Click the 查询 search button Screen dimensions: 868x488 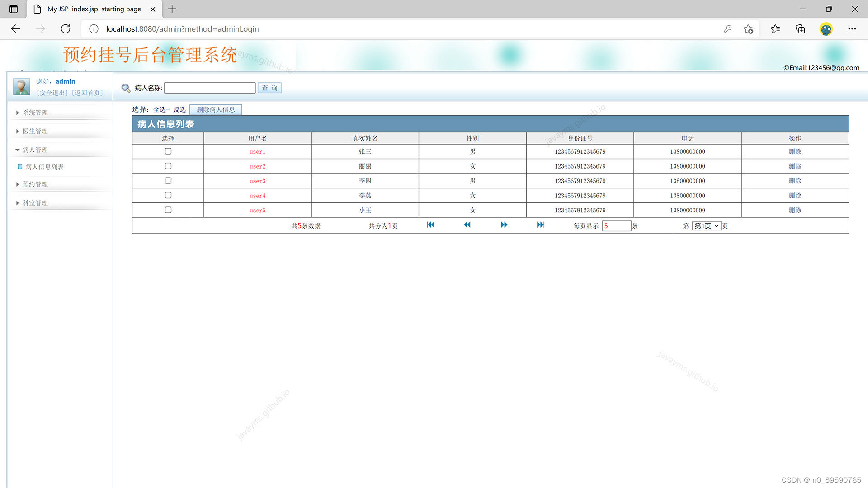click(x=269, y=88)
